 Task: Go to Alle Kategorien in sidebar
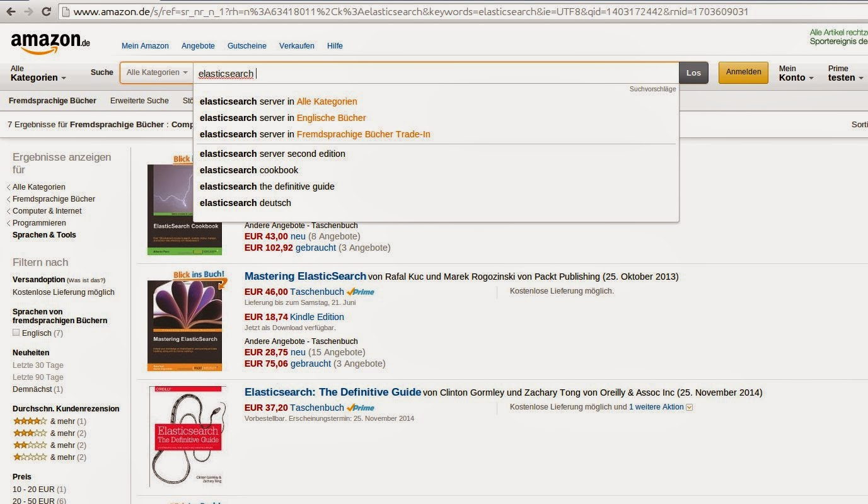click(39, 187)
